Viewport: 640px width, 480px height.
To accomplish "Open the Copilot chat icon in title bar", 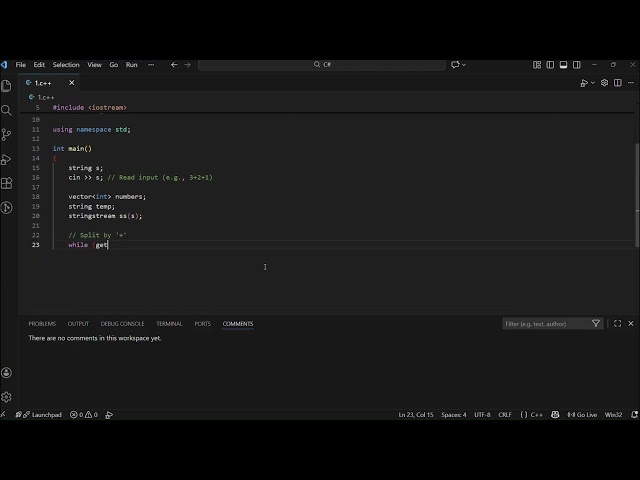I will point(455,64).
